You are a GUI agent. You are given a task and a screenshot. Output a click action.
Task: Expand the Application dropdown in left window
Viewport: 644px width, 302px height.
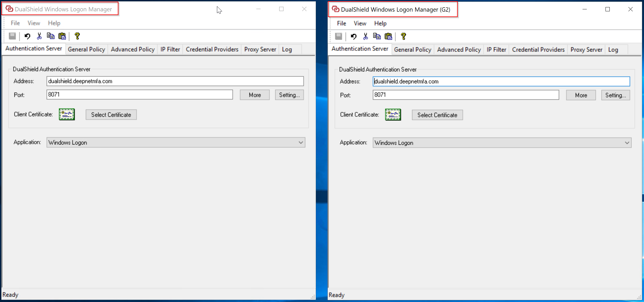[x=301, y=143]
